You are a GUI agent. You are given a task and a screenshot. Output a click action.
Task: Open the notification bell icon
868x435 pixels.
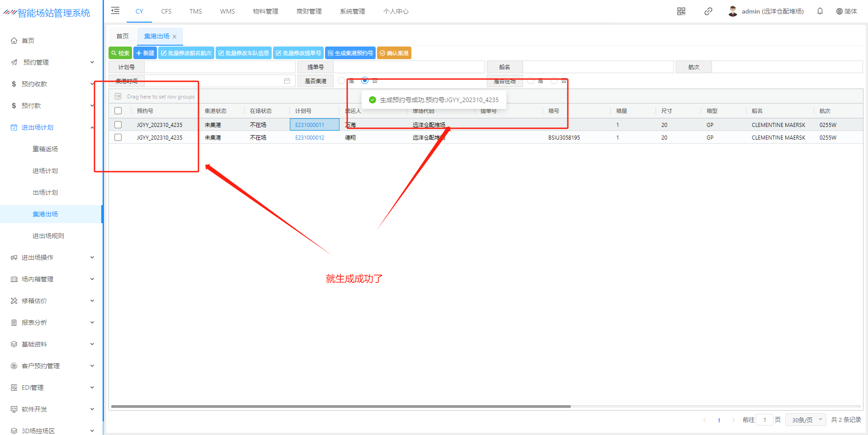(820, 11)
